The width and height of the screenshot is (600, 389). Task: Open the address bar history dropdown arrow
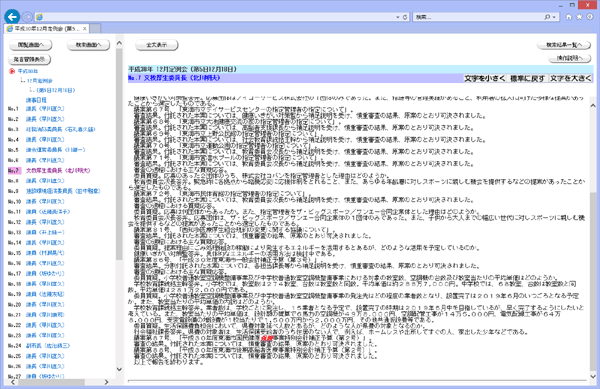[x=398, y=17]
